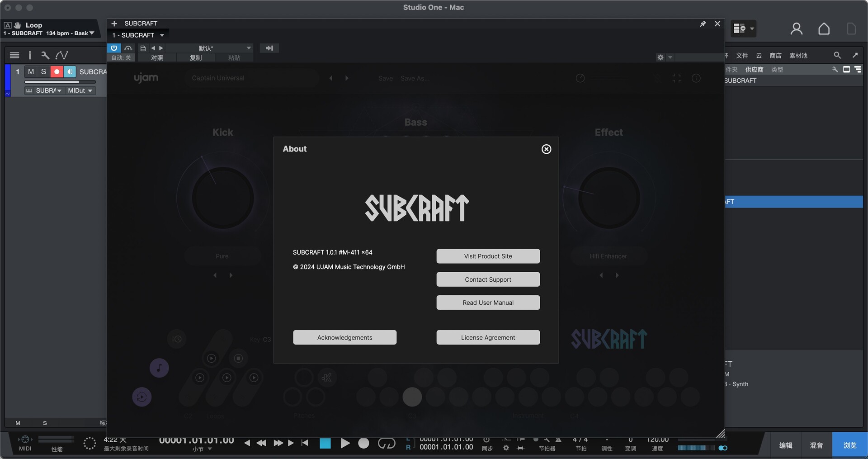
Task: Open the user account icon
Action: pyautogui.click(x=796, y=29)
